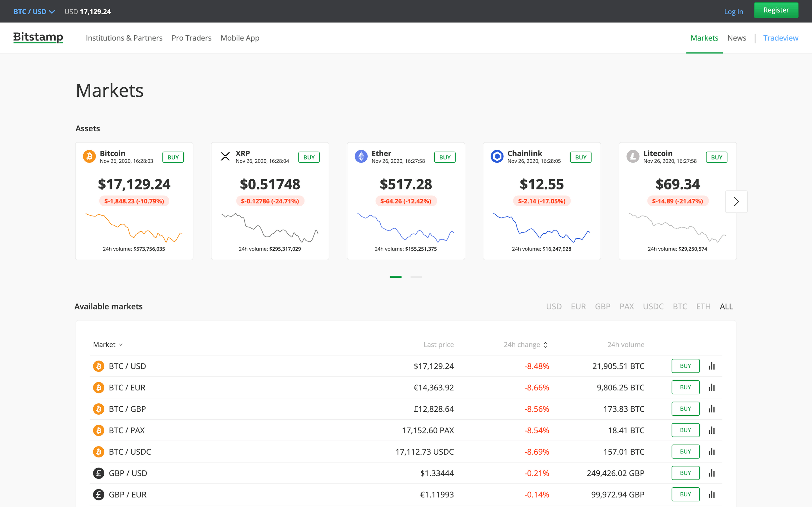
Task: Show ALL available markets filter
Action: tap(726, 306)
